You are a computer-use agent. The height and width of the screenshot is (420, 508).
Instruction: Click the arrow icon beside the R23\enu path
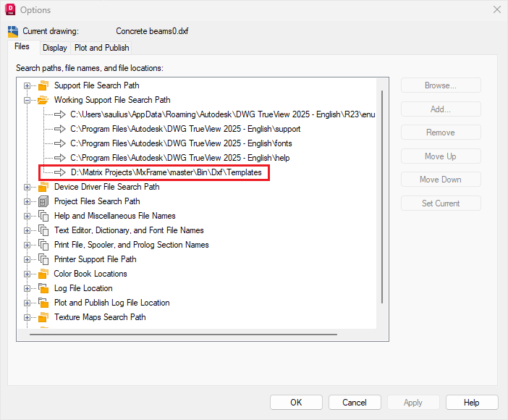pyautogui.click(x=60, y=114)
